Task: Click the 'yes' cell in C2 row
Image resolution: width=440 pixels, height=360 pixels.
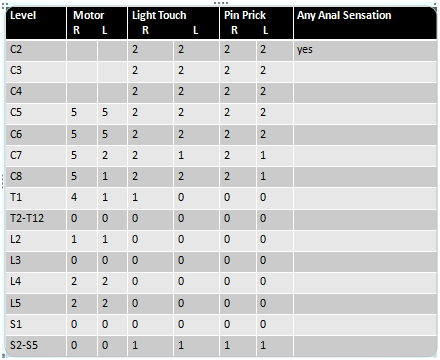Action: click(365, 50)
